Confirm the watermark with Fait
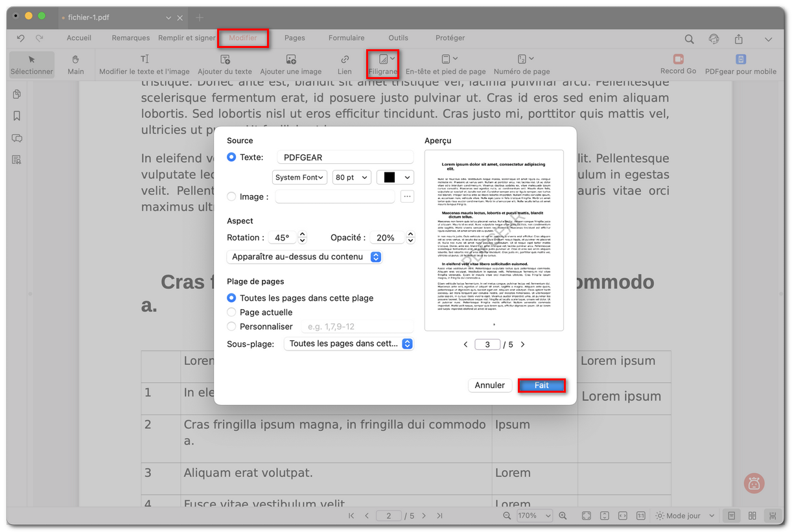 tap(542, 385)
